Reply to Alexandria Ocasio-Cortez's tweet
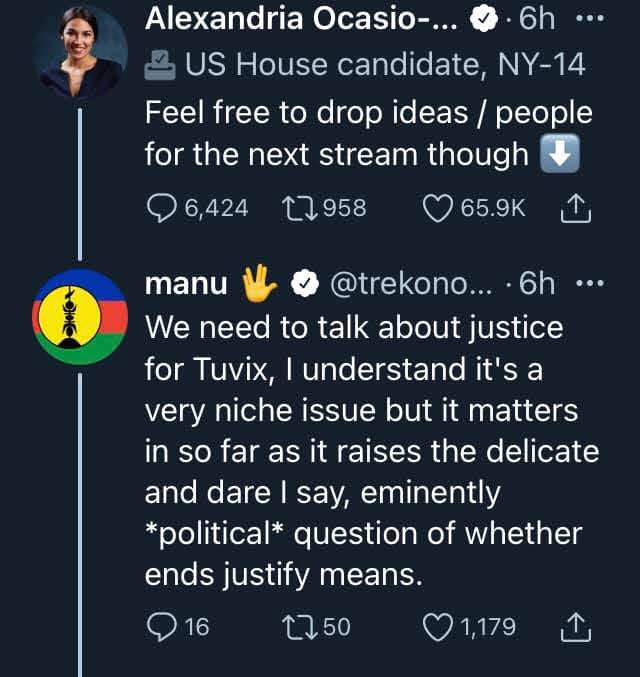This screenshot has height=677, width=640. 162,208
